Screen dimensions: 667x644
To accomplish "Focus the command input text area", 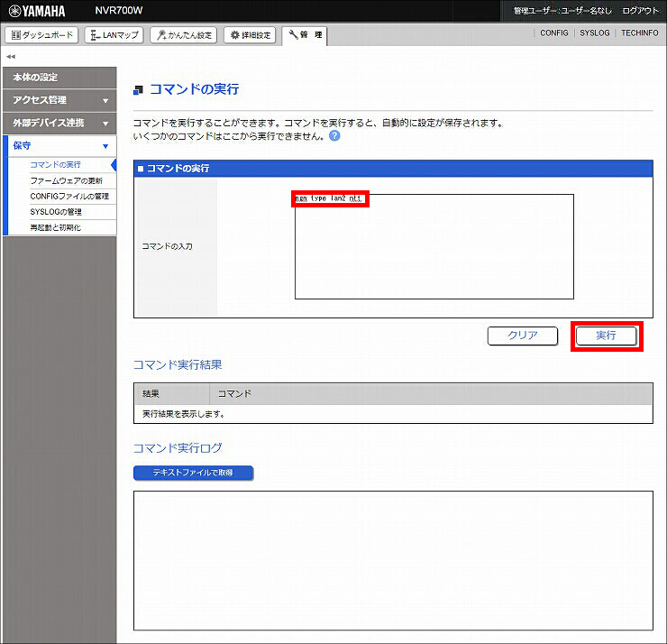I will 434,247.
